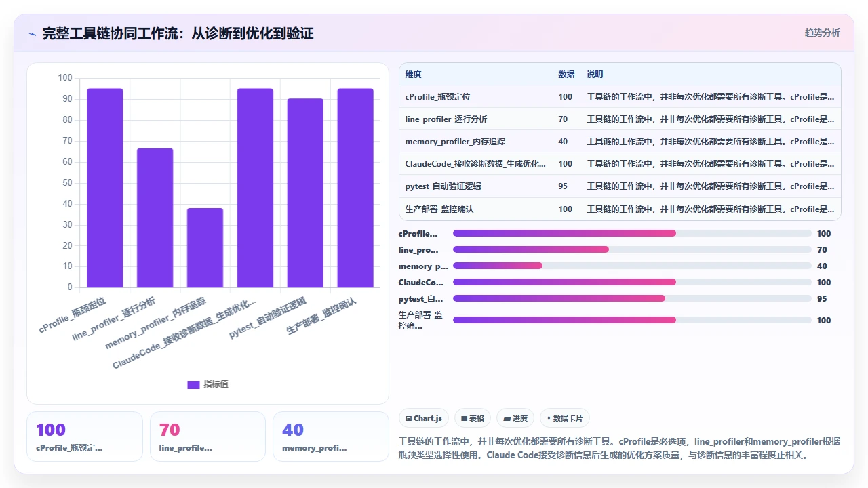Click the 趋势分析 label in header
This screenshot has height=488, width=868.
[822, 33]
